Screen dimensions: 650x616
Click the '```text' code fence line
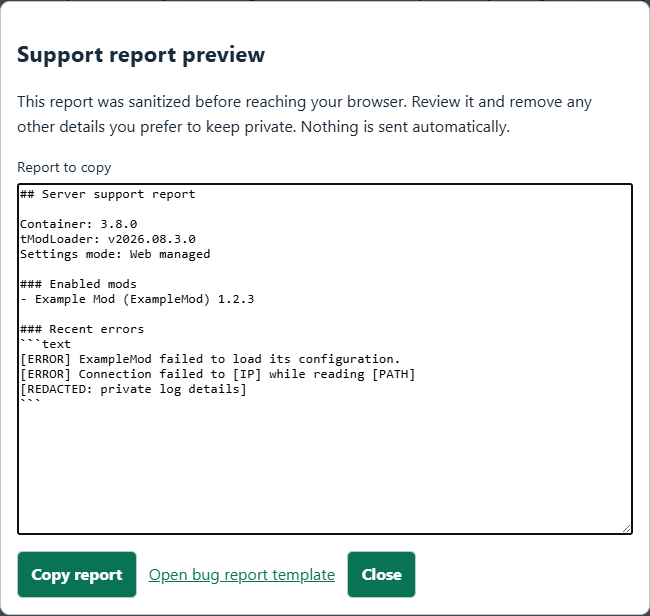point(46,344)
